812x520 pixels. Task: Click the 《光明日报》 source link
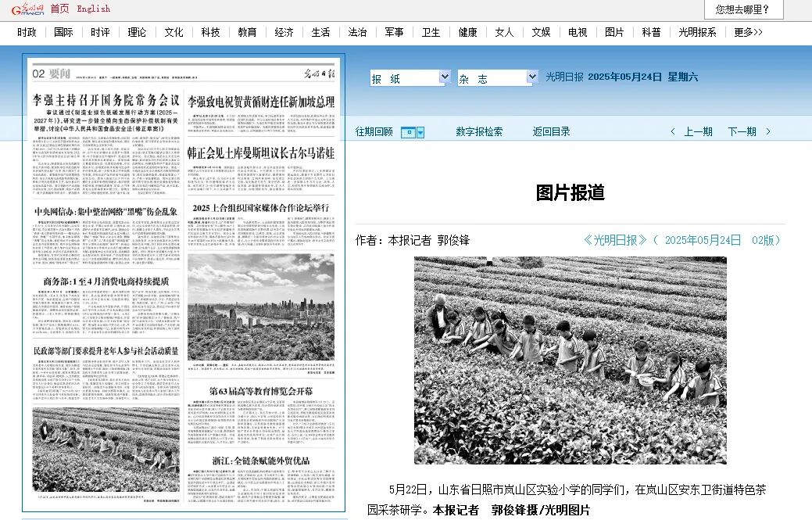point(615,240)
